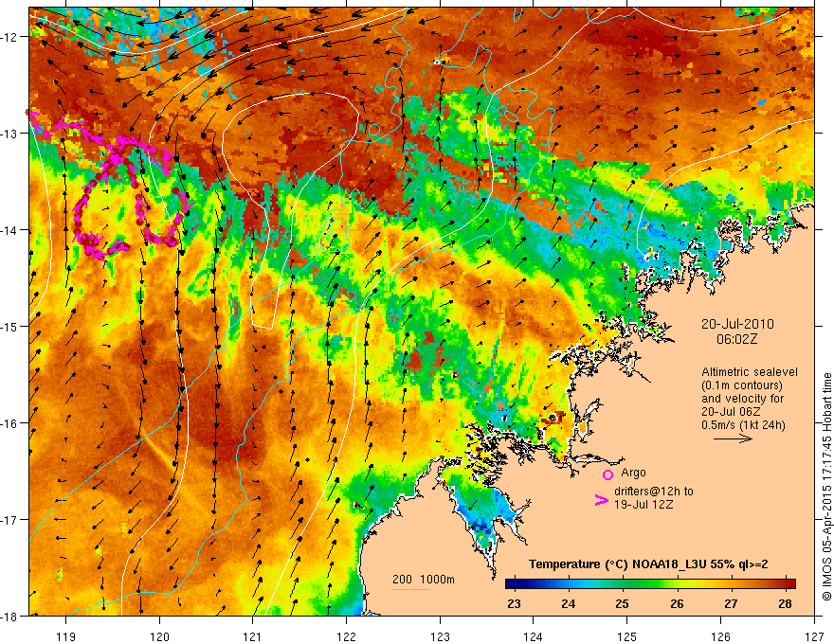Click the magenta Argo circle legend symbol
This screenshot has height=644, width=834.
click(x=607, y=474)
